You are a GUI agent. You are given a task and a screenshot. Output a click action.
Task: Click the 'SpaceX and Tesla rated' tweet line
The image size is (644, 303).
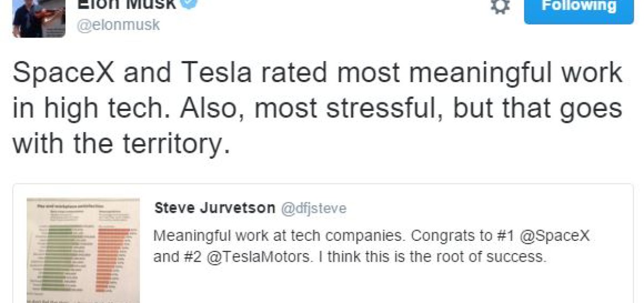tap(317, 73)
